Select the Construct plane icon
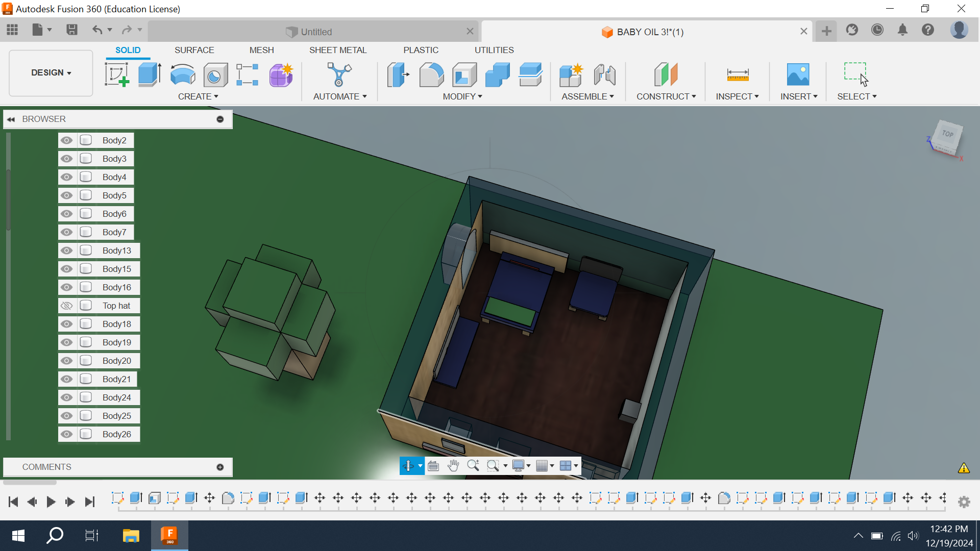Image resolution: width=980 pixels, height=551 pixels. [666, 74]
